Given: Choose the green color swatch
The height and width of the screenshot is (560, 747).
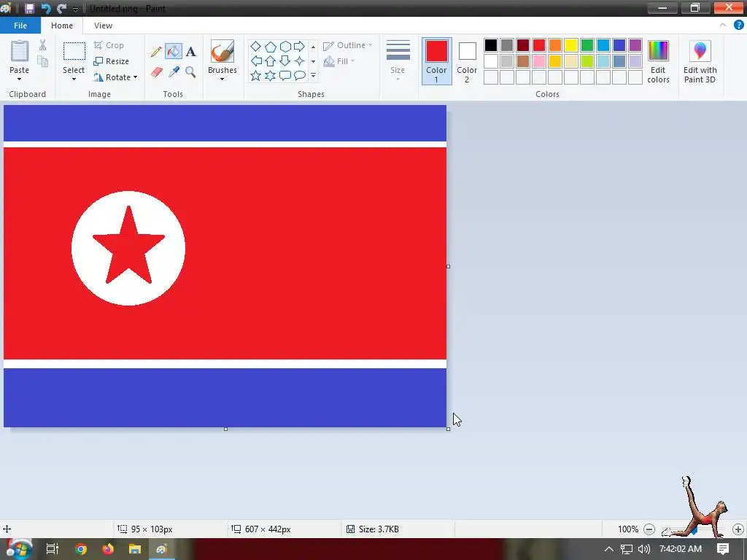Looking at the screenshot, I should tap(587, 45).
